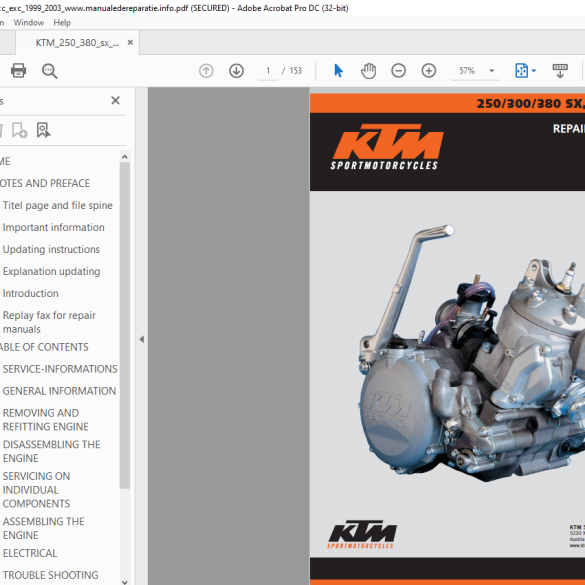Viewport: 585px width, 585px height.
Task: Open 'ASSEMBLING THE ENGINE' bookmark
Action: click(44, 528)
